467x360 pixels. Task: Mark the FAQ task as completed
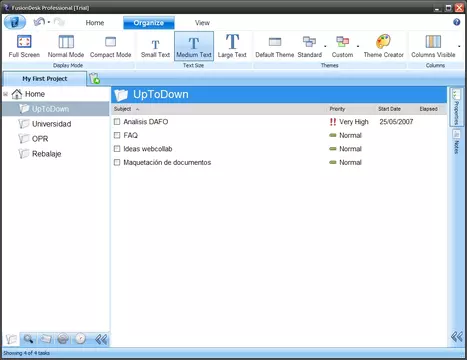tap(117, 135)
